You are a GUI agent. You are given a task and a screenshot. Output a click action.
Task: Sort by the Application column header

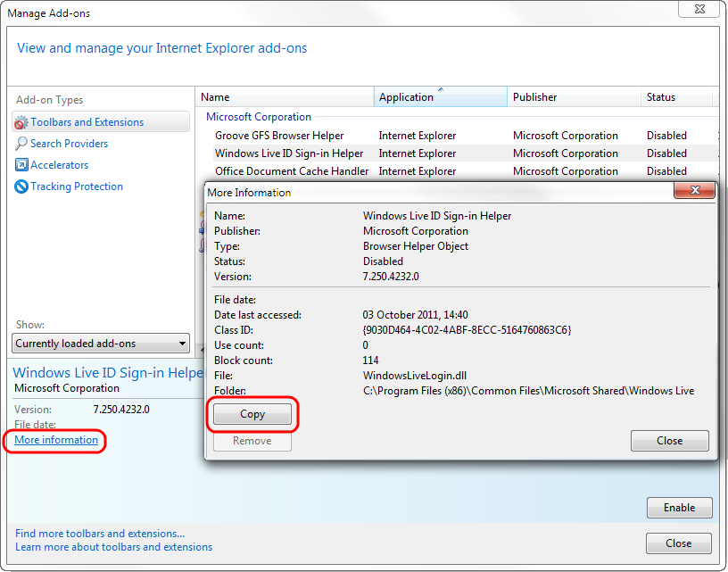[x=440, y=97]
